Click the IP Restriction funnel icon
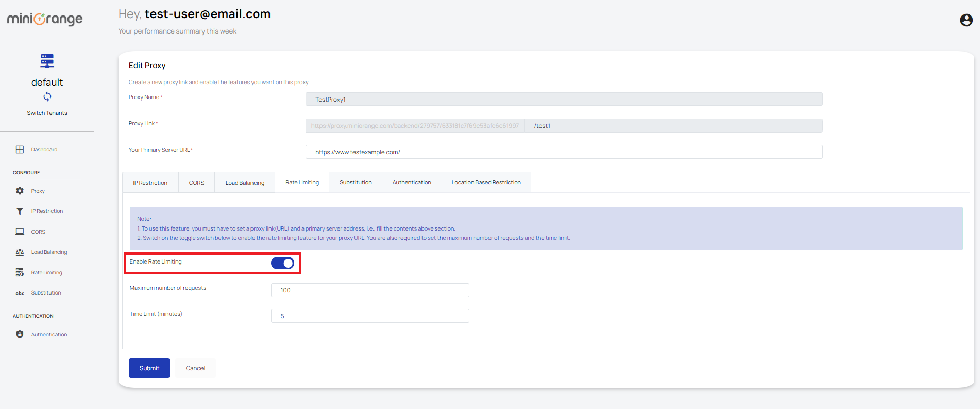 (20, 211)
